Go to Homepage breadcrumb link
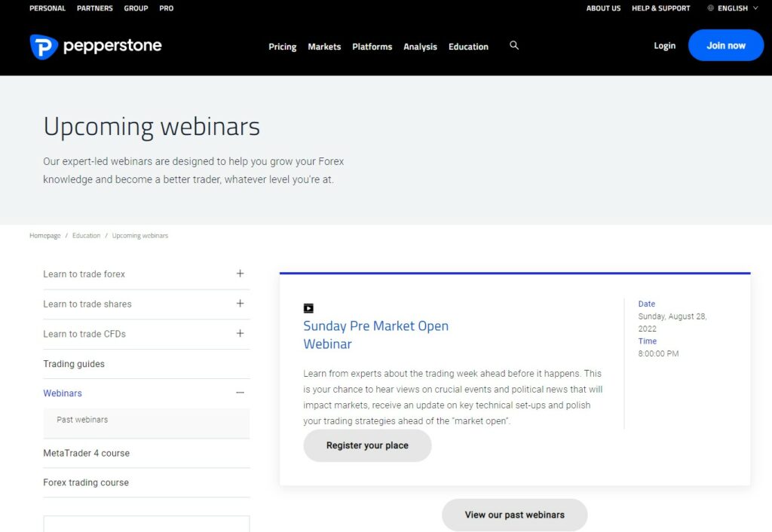This screenshot has width=772, height=532. point(44,236)
